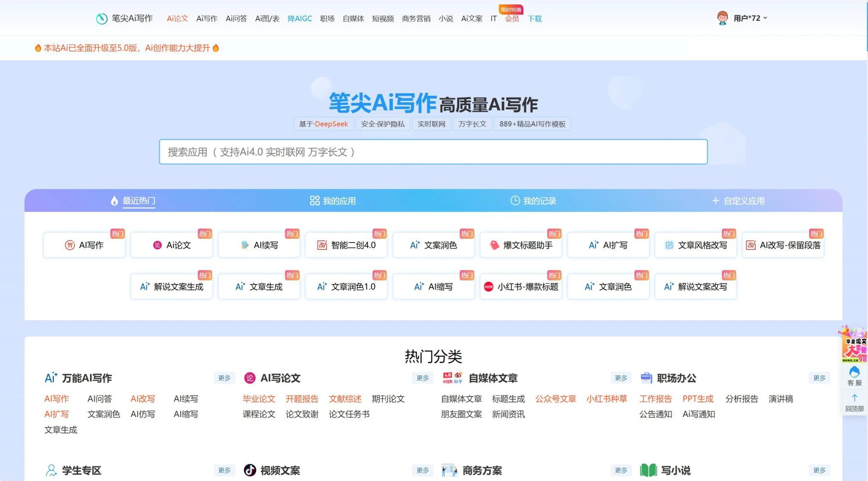
Task: Open the 毕业论文大套餐 promo thumbnail
Action: [854, 345]
